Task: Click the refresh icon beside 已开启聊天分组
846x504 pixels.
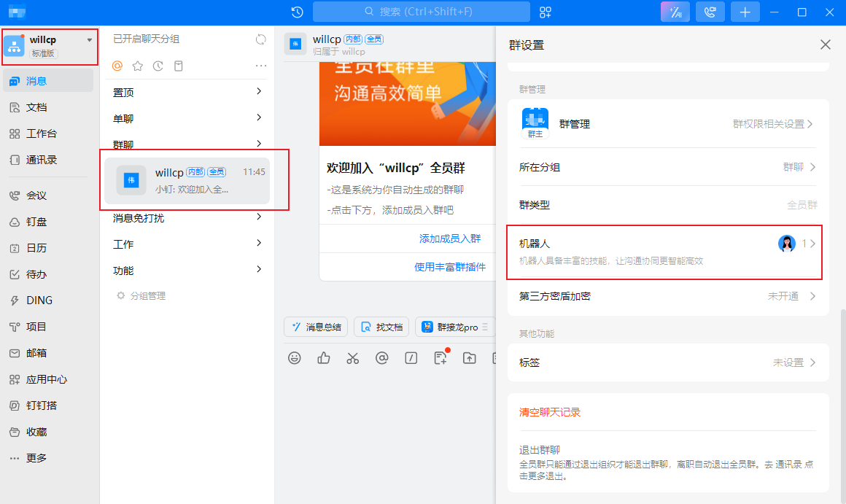Action: 260,39
